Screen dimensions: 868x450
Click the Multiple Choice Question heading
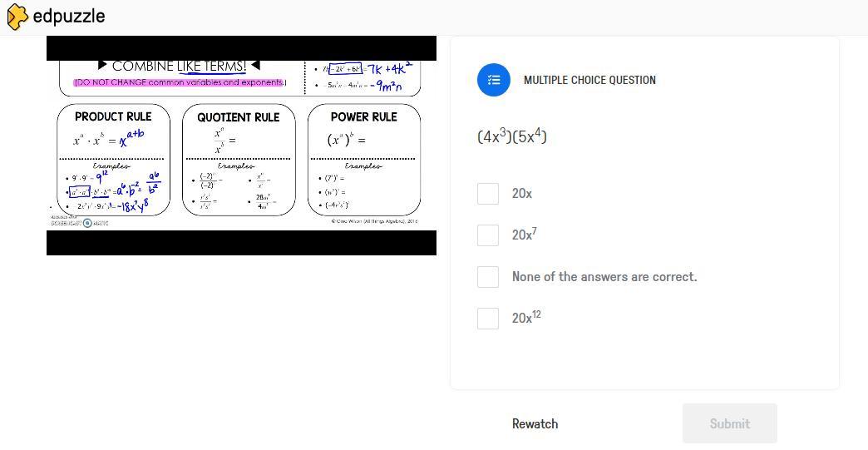click(589, 80)
